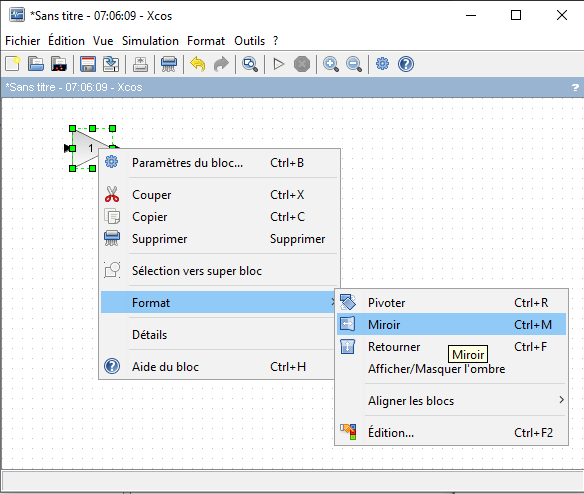Click the copy pages icon beside Copier
This screenshot has width=584, height=494.
(x=112, y=216)
